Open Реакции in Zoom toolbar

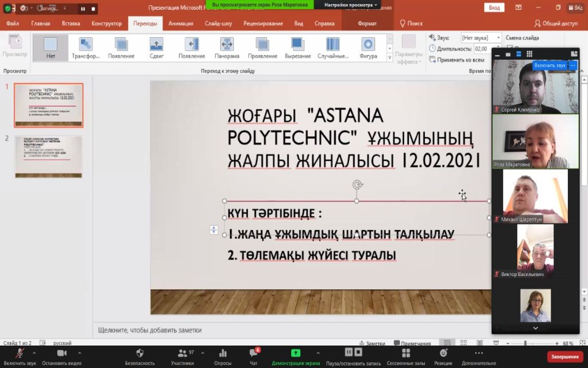[443, 356]
